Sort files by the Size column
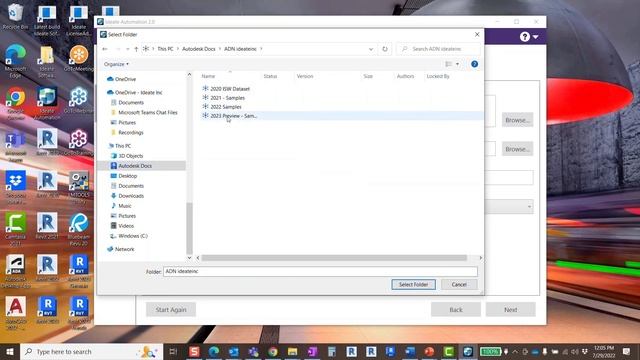The image size is (640, 360). pyautogui.click(x=368, y=76)
